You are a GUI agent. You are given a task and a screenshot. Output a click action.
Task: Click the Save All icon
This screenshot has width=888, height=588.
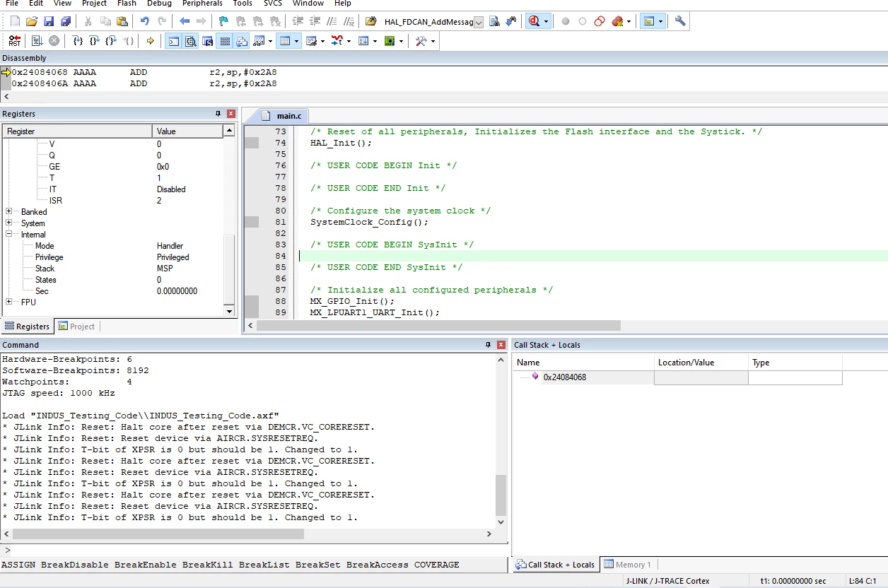coord(66,21)
